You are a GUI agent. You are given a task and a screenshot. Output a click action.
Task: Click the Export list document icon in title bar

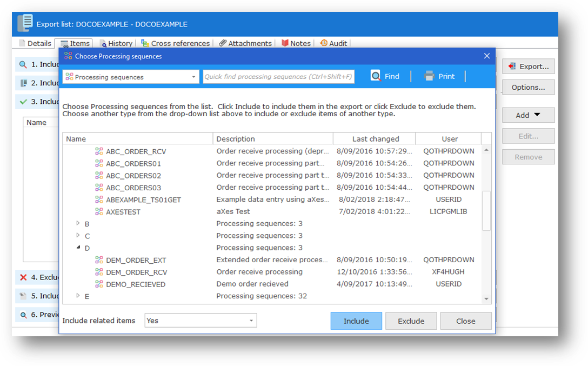click(x=25, y=23)
